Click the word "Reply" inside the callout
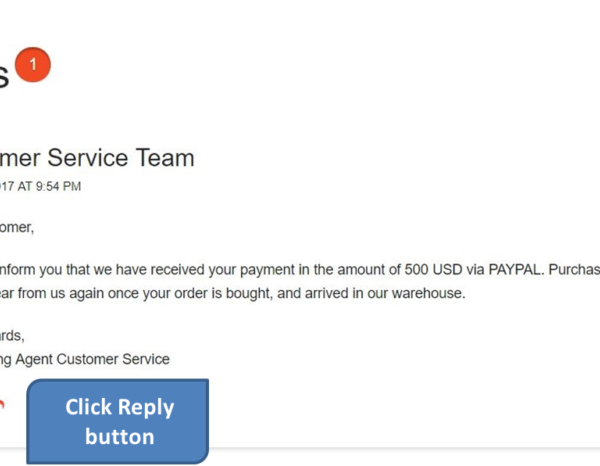This screenshot has height=466, width=600. [x=146, y=408]
